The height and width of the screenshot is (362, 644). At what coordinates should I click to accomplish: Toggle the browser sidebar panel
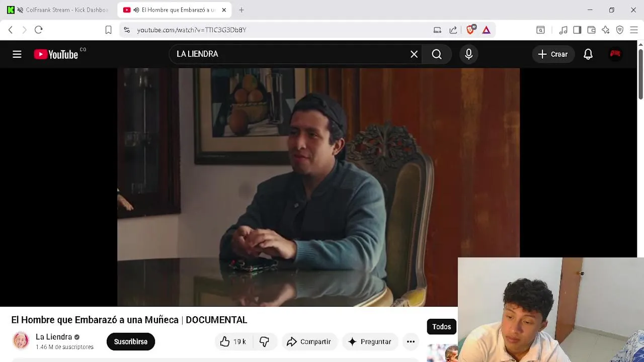577,30
